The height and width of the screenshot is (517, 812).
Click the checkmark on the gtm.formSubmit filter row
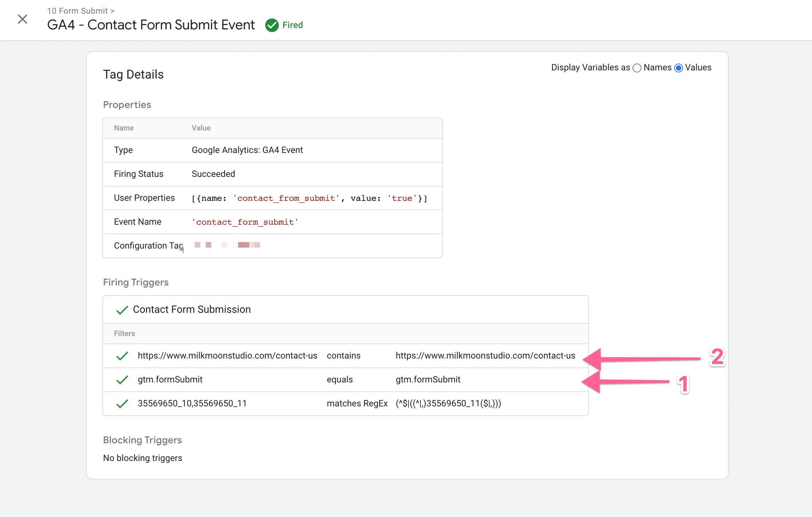[x=122, y=380]
